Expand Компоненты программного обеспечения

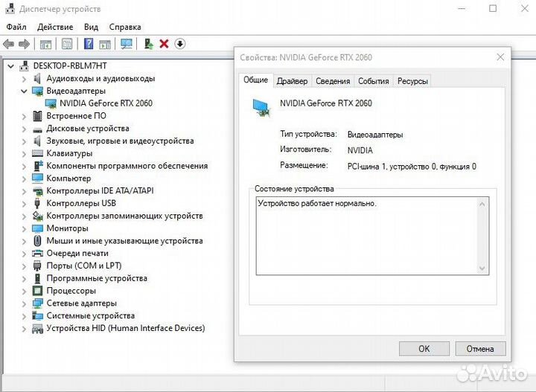pos(24,167)
